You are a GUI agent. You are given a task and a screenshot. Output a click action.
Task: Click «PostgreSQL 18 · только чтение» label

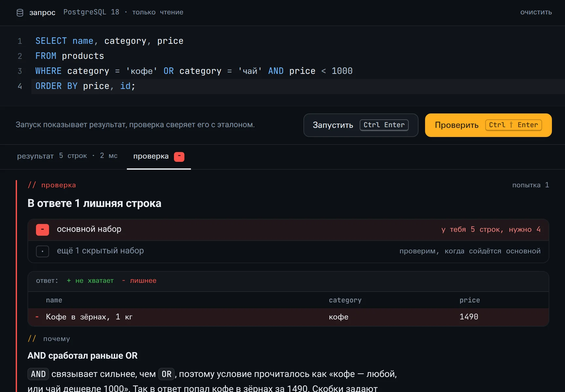click(x=123, y=12)
